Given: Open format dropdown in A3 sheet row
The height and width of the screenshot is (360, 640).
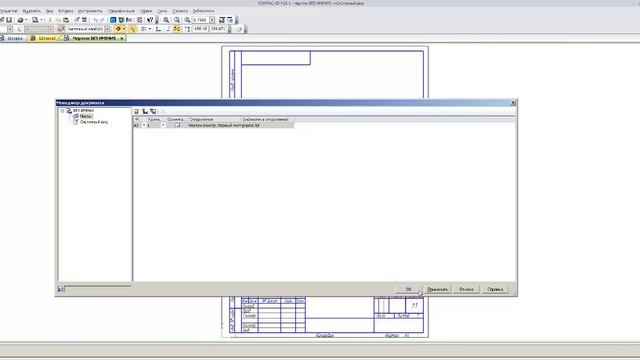Looking at the screenshot, I should (x=144, y=125).
